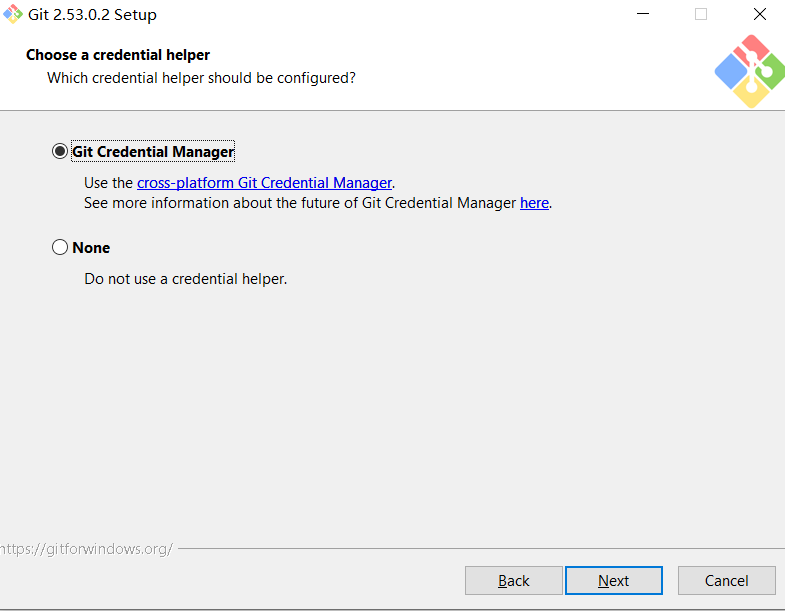
Task: Follow the 'here' link for more information
Action: pyautogui.click(x=534, y=203)
